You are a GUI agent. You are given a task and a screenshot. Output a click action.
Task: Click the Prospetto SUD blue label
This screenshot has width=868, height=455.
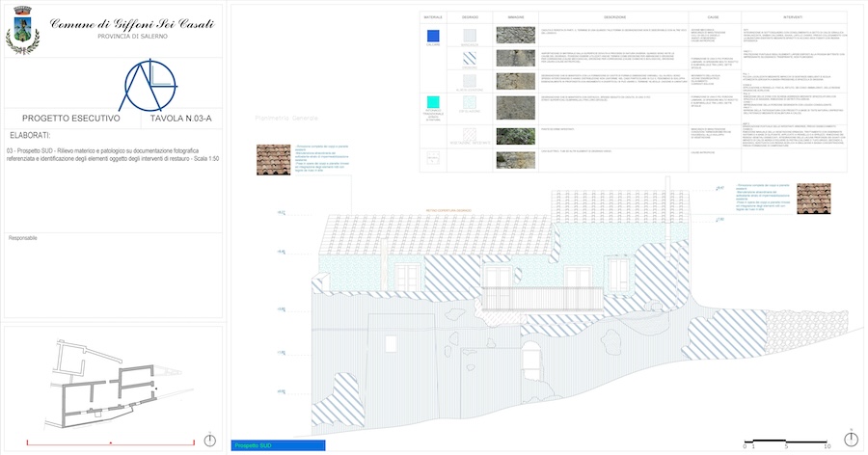[280, 445]
